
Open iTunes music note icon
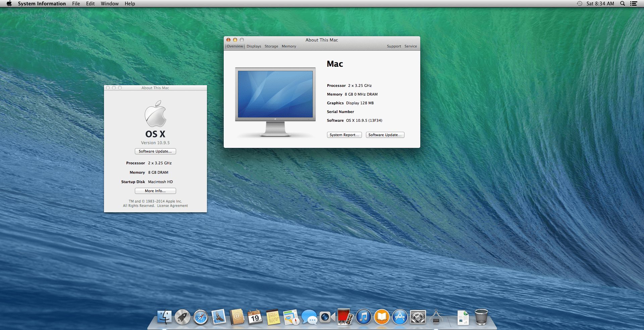coord(364,317)
